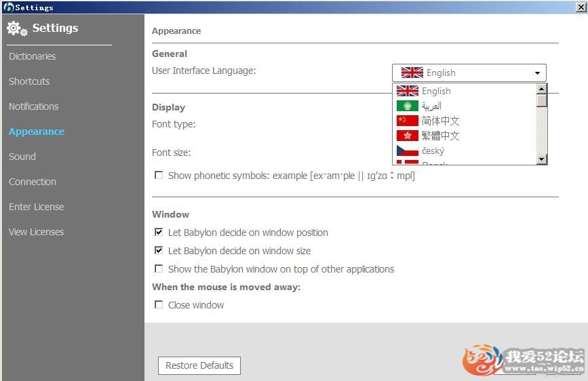Image resolution: width=588 pixels, height=381 pixels.
Task: Choose English in the language list
Action: pos(465,91)
